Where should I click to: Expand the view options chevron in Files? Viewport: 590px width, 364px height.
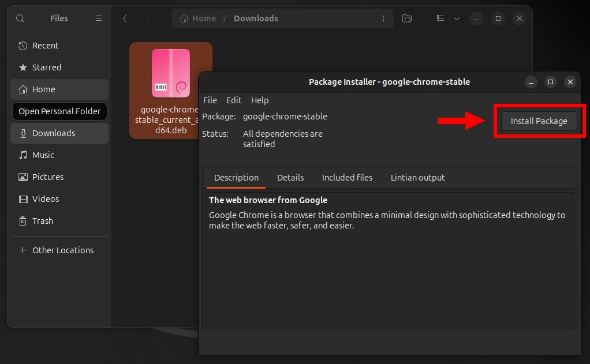tap(457, 18)
